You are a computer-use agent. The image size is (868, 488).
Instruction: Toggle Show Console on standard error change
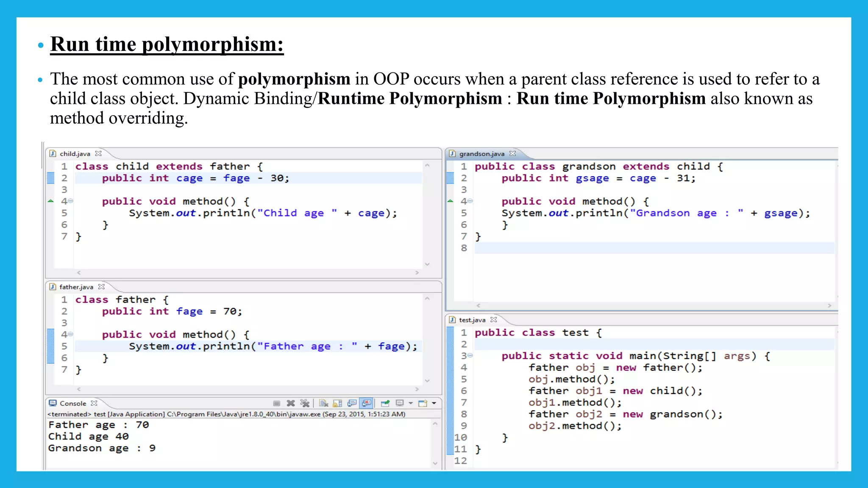tap(367, 403)
